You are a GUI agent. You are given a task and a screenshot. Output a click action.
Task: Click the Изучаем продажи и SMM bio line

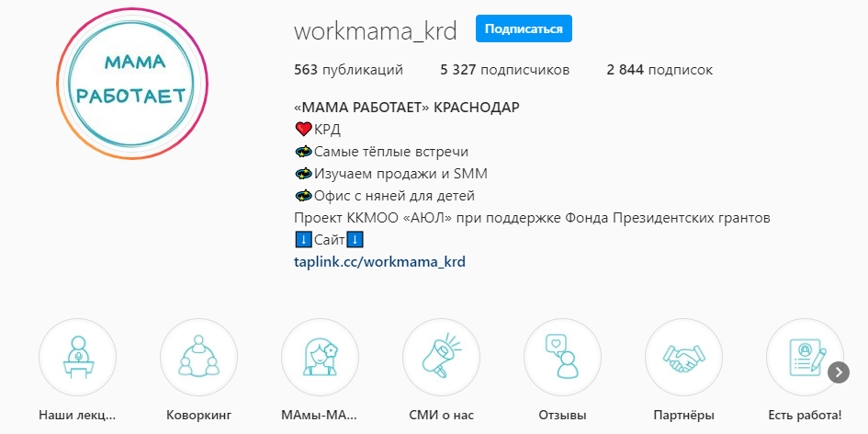[x=391, y=174]
